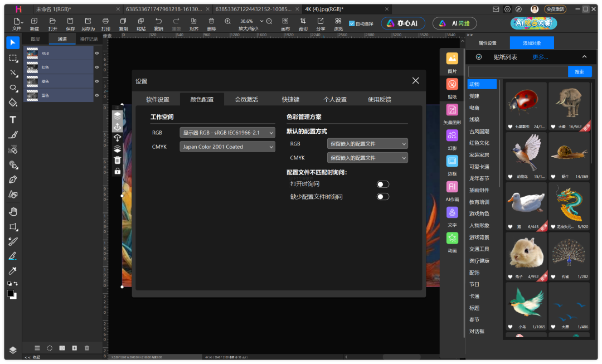Toggle the 缺少配置文件时询问 switch
Image resolution: width=602 pixels, height=364 pixels.
pyautogui.click(x=383, y=197)
